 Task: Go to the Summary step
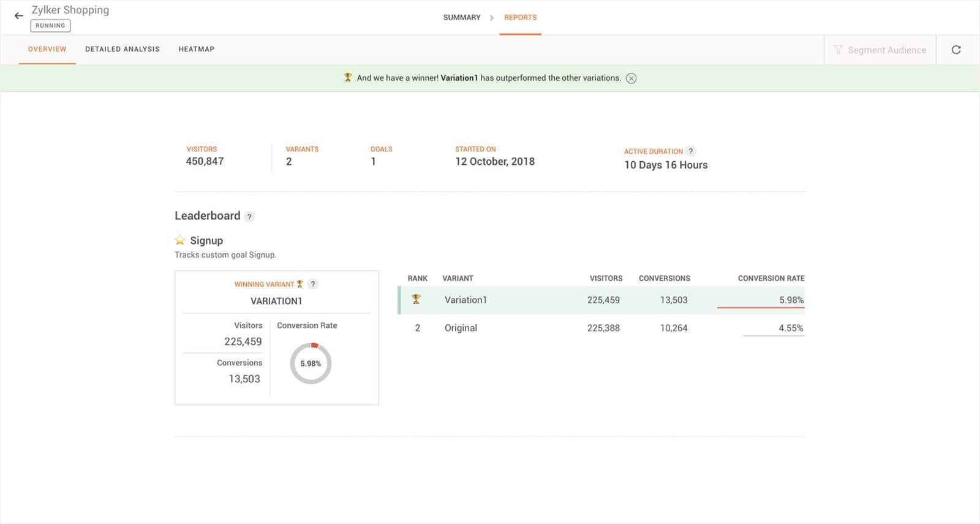click(x=461, y=17)
